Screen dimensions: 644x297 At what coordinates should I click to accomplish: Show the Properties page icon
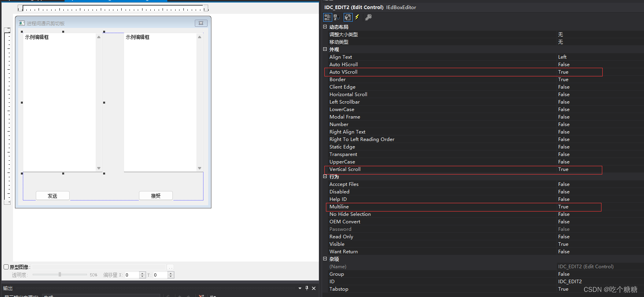coord(348,17)
